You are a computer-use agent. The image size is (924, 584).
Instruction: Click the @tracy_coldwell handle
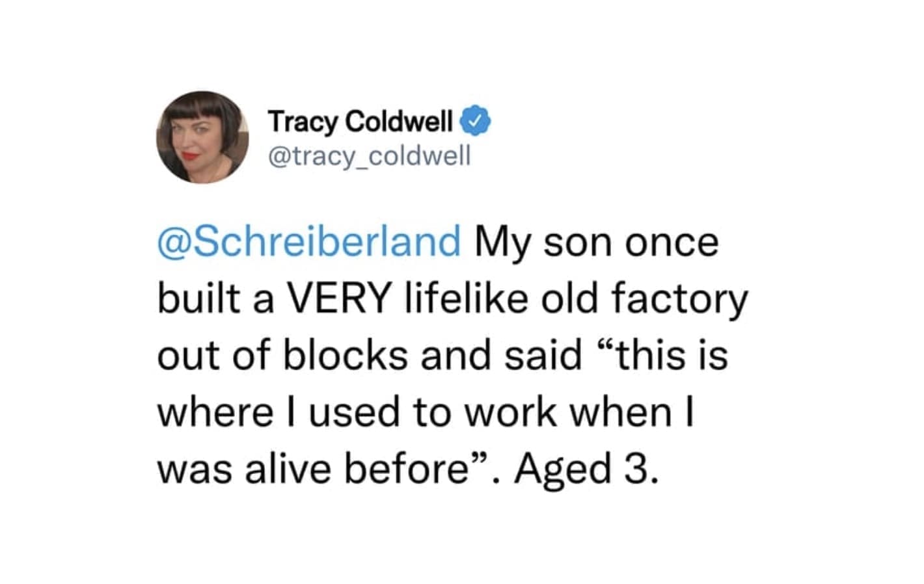[x=369, y=156]
